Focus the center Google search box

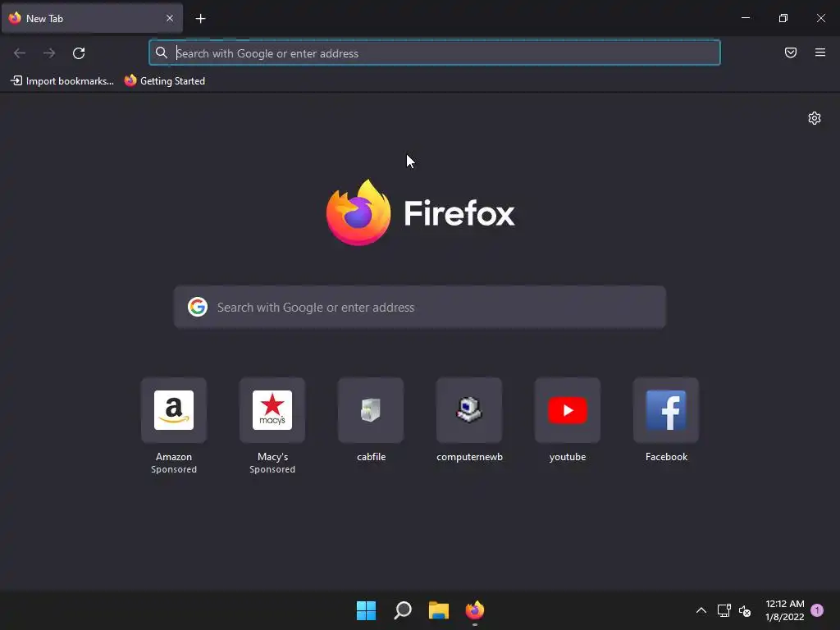[x=419, y=307]
